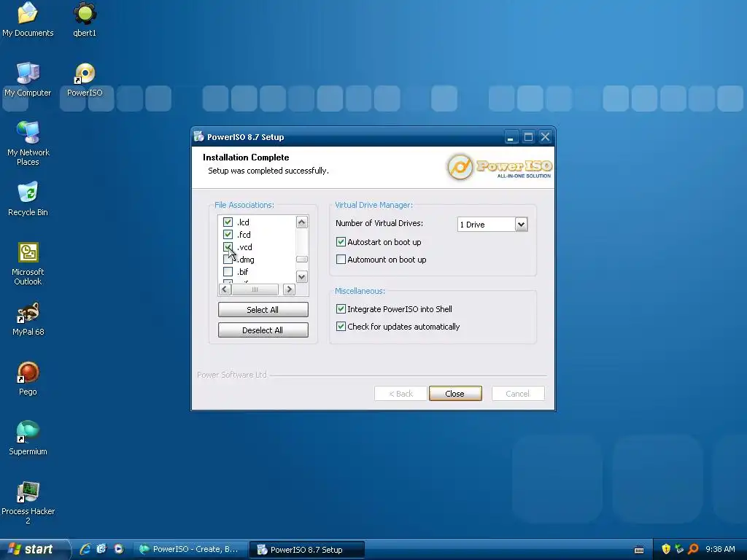This screenshot has width=747, height=560.
Task: Uncheck the .fcd file association
Action: pyautogui.click(x=228, y=234)
